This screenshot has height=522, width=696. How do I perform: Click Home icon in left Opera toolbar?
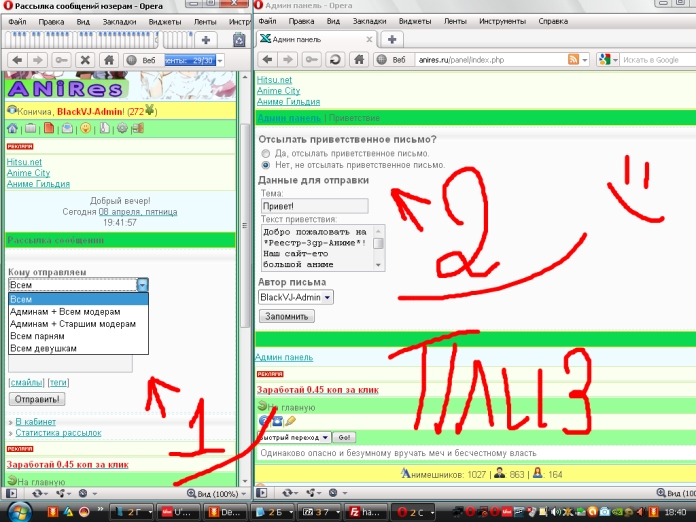pos(109,60)
